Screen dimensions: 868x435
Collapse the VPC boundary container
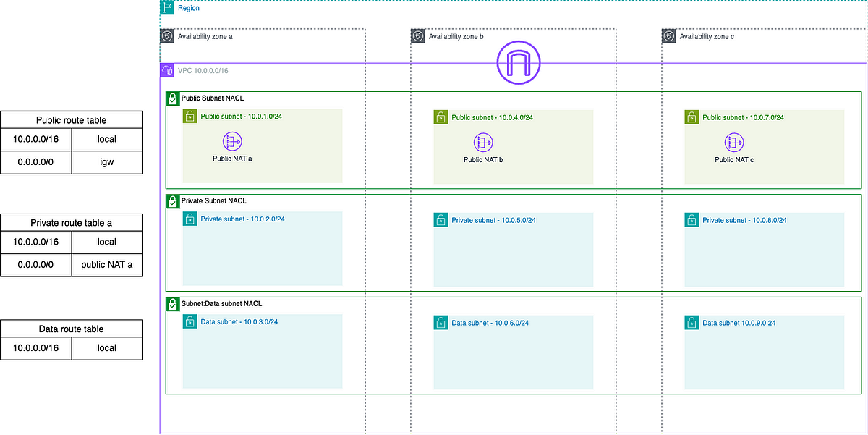pyautogui.click(x=166, y=70)
